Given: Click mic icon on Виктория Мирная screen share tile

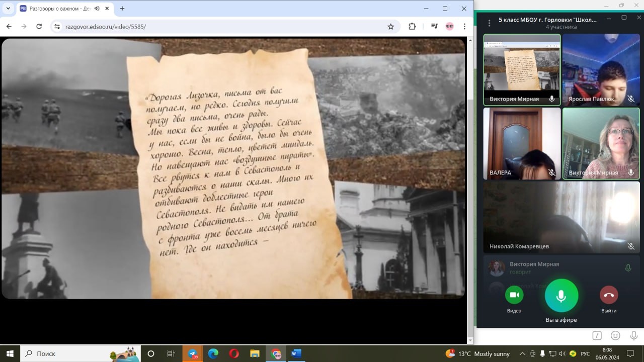Looking at the screenshot, I should (552, 99).
